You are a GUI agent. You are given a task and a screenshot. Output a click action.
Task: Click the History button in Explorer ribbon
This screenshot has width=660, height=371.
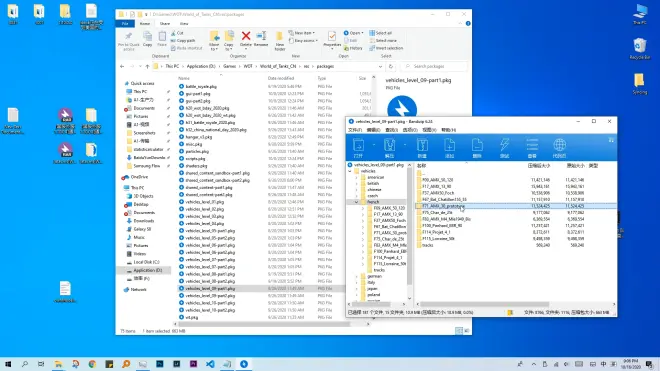pos(353,48)
